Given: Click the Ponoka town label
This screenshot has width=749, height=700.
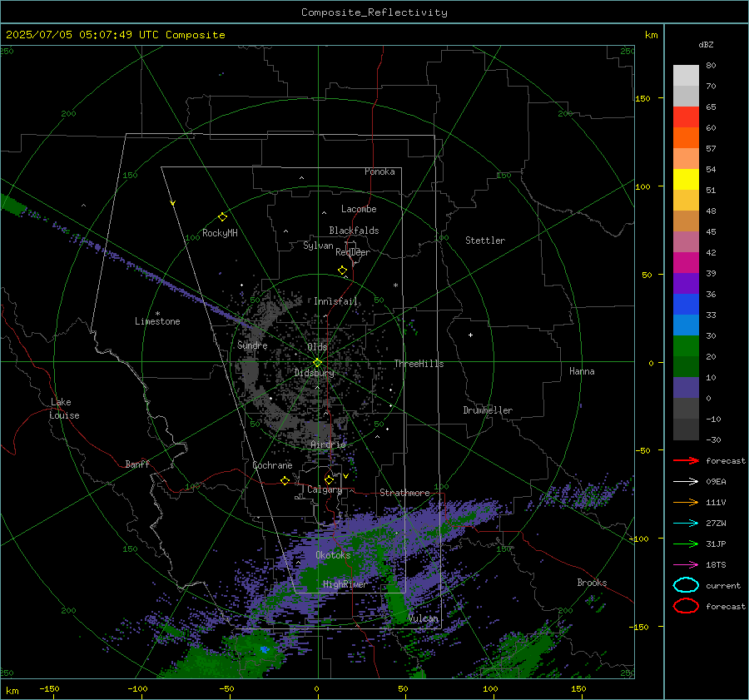Looking at the screenshot, I should click(379, 171).
